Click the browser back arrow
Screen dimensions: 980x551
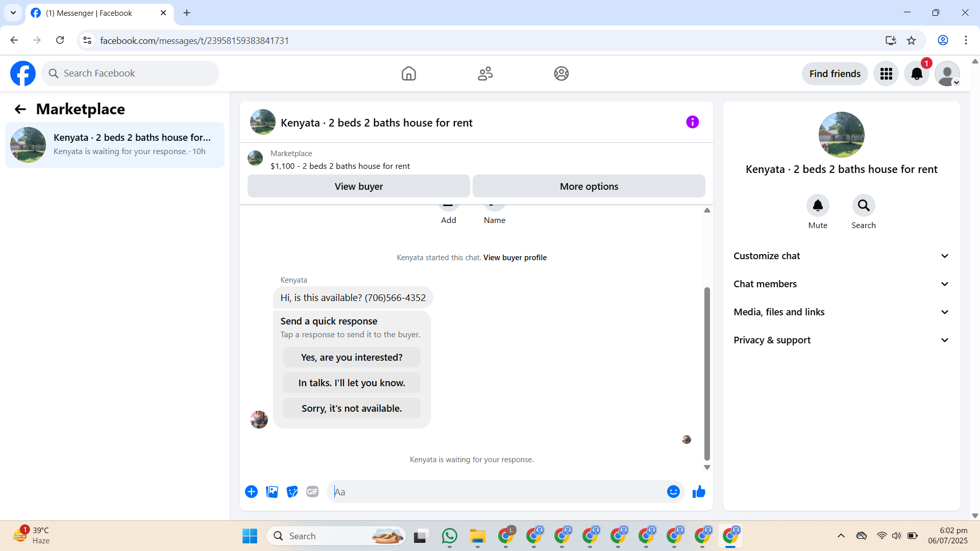(14, 40)
